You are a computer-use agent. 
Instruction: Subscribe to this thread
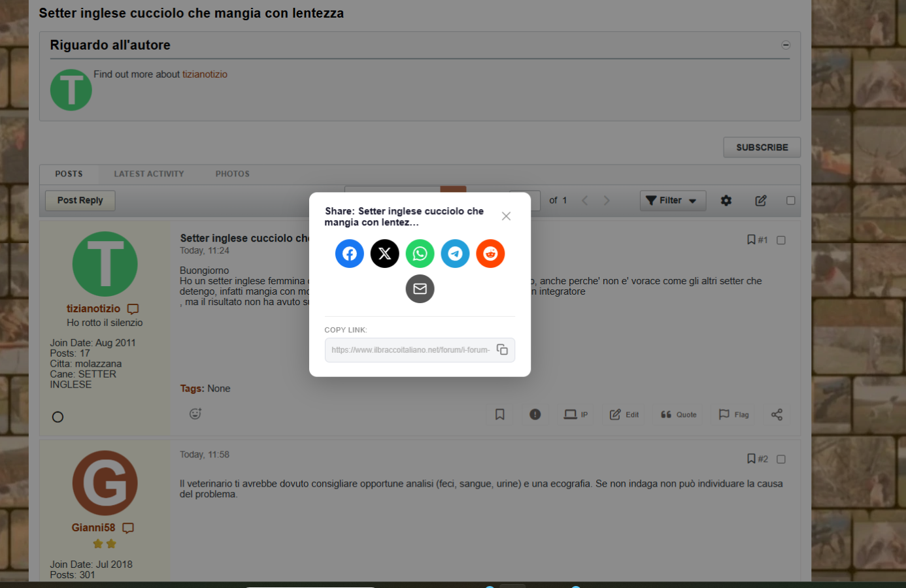762,148
